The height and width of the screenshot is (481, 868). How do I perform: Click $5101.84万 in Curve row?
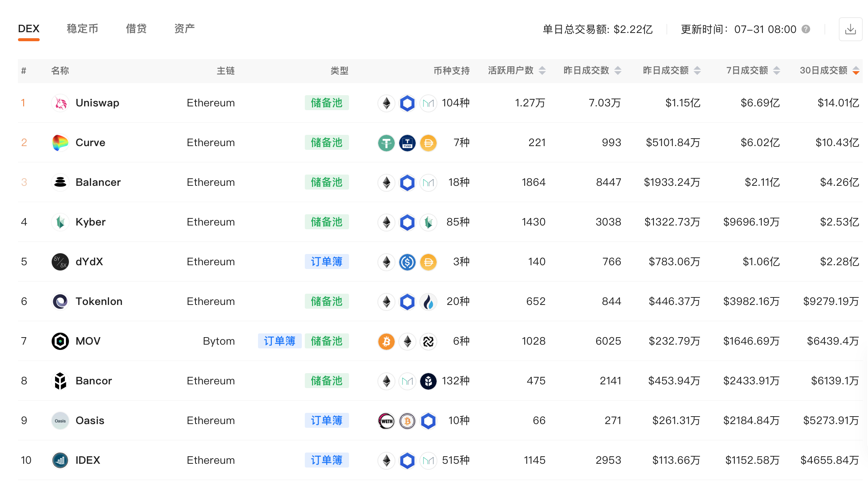point(673,143)
